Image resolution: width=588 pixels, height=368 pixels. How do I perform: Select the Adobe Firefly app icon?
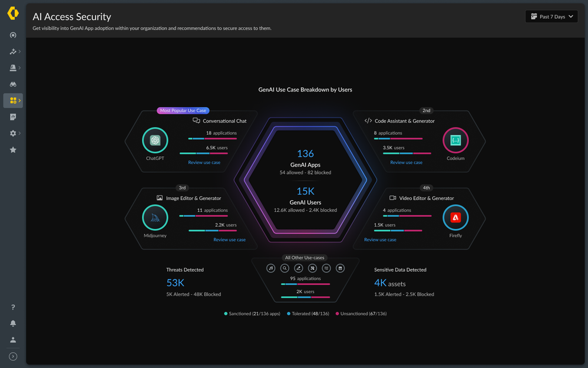point(455,218)
